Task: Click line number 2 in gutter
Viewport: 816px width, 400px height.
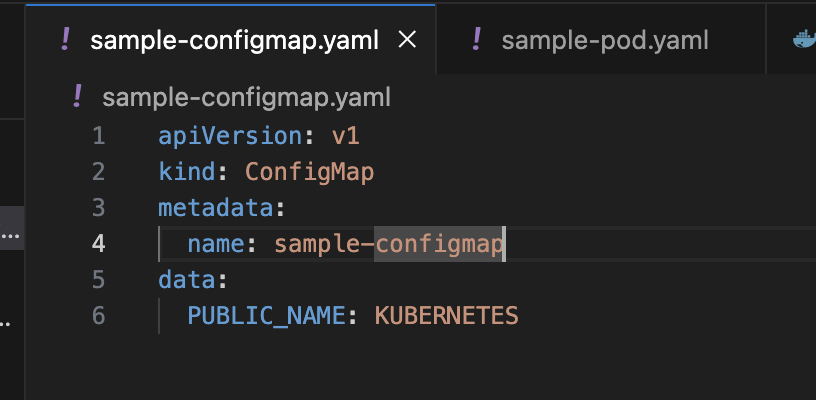Action: click(x=97, y=172)
